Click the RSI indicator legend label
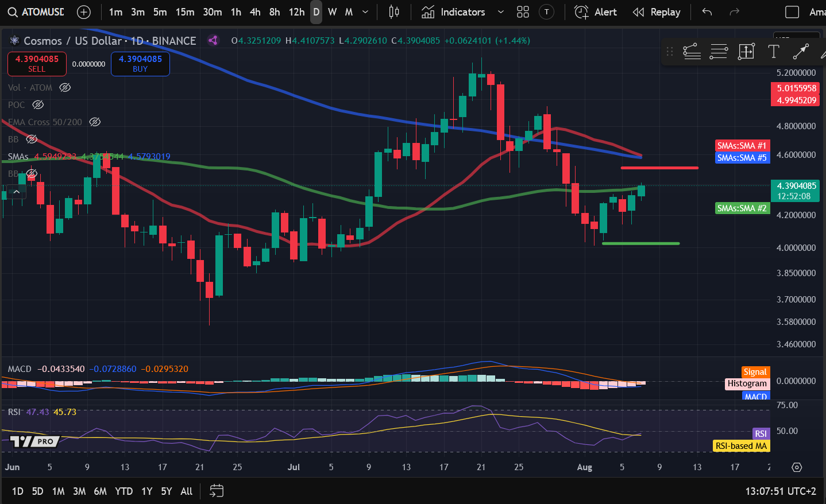 tap(14, 412)
